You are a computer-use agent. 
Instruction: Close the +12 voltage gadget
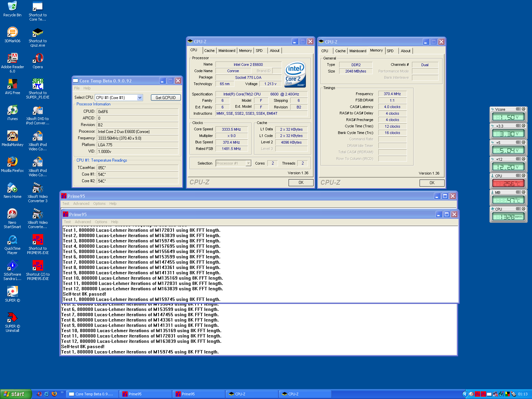coord(523,159)
